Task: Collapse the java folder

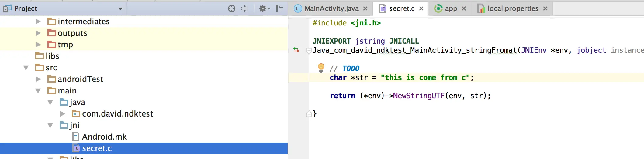Action: click(x=50, y=102)
